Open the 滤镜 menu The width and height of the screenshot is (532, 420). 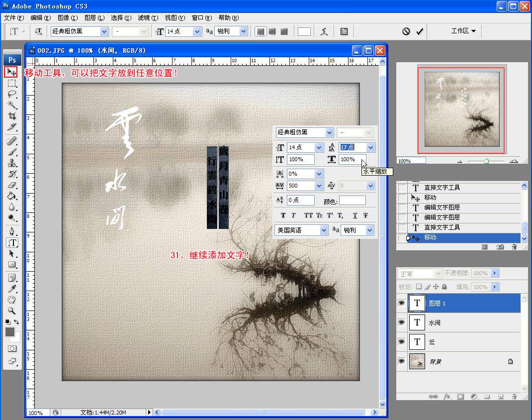click(x=148, y=17)
